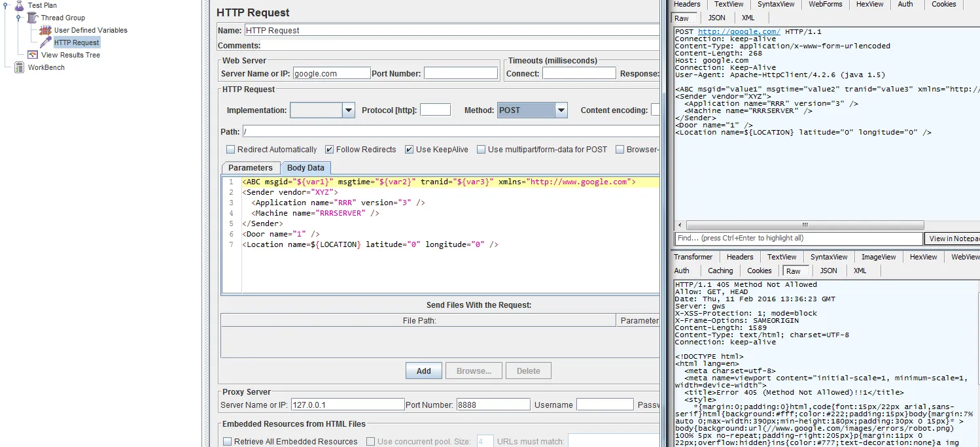Uncheck Follow Redirects option
The width and height of the screenshot is (980, 447).
(329, 150)
